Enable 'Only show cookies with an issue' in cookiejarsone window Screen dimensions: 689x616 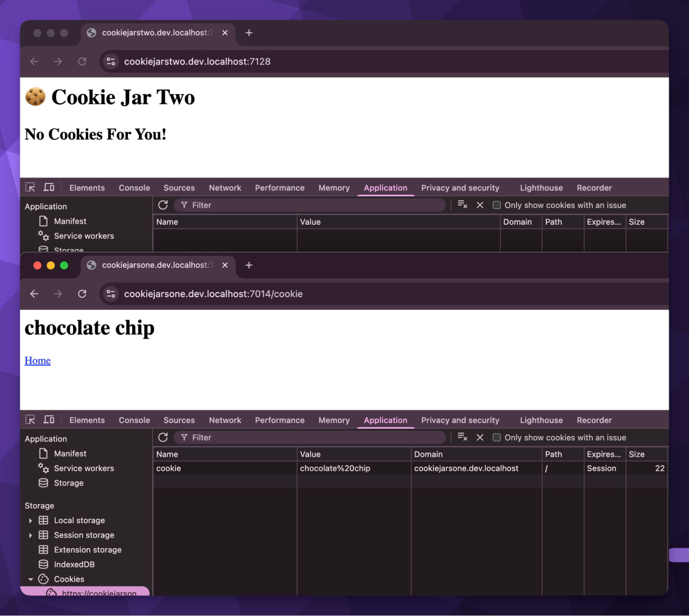[497, 437]
